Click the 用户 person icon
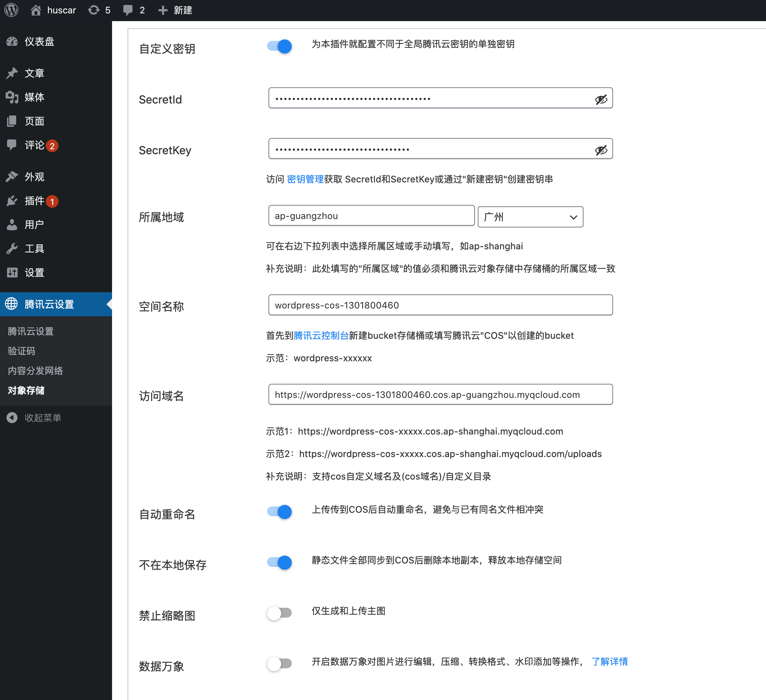Image resolution: width=766 pixels, height=700 pixels. point(12,225)
